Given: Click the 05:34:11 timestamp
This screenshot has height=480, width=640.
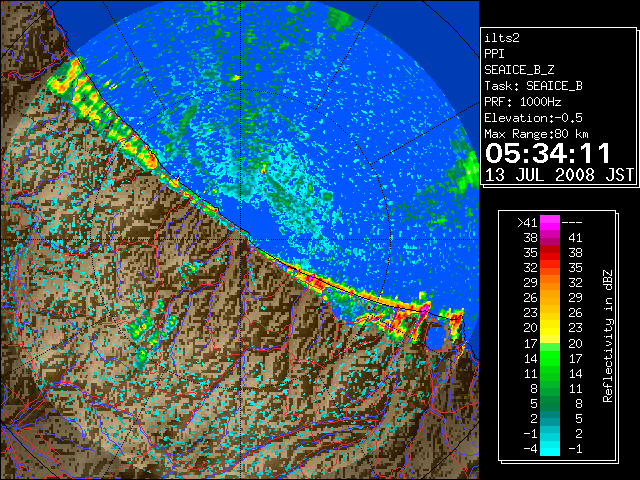Looking at the screenshot, I should pyautogui.click(x=548, y=153).
